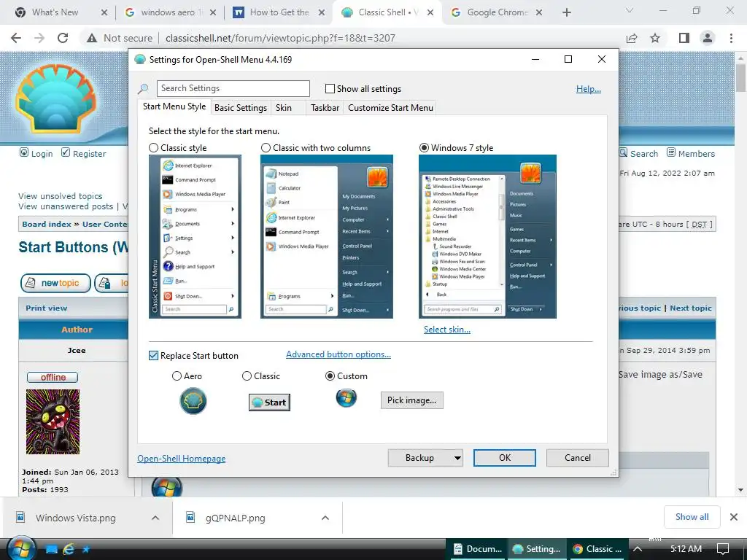Click the Not secure warning icon
The image size is (747, 560).
click(92, 38)
